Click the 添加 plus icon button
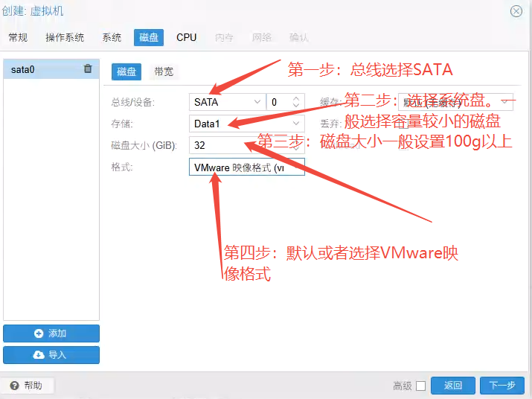This screenshot has height=399, width=532. [51, 333]
